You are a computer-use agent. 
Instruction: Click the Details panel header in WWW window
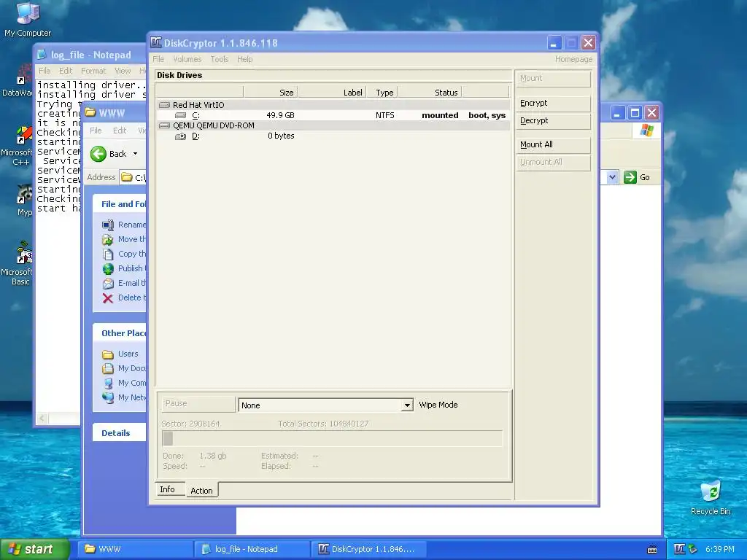pyautogui.click(x=119, y=433)
